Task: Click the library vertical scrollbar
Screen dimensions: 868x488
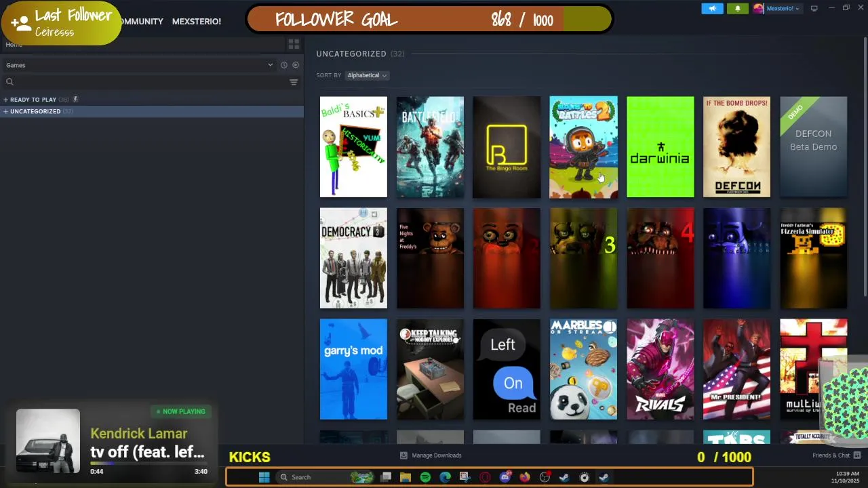Action: (x=865, y=167)
